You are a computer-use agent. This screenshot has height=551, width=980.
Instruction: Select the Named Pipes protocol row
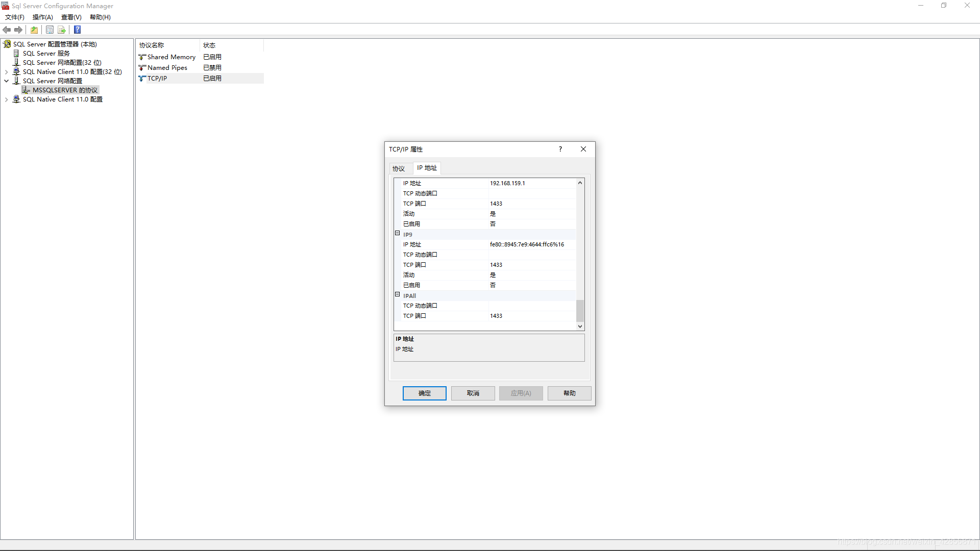167,67
